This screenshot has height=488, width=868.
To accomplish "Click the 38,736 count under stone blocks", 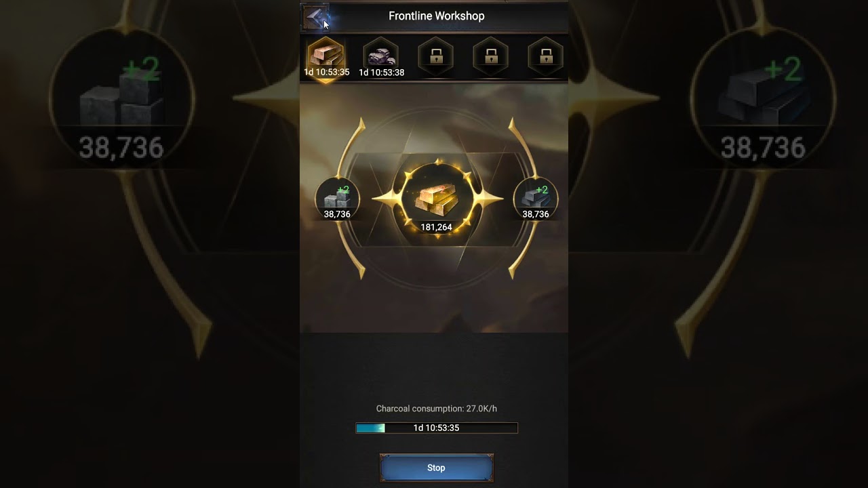I will 337,214.
